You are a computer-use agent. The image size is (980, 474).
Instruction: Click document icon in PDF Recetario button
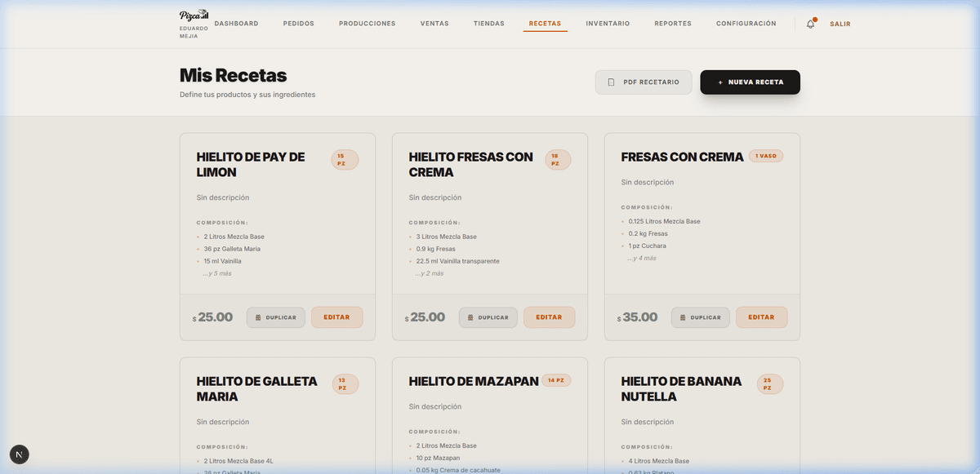(x=611, y=82)
